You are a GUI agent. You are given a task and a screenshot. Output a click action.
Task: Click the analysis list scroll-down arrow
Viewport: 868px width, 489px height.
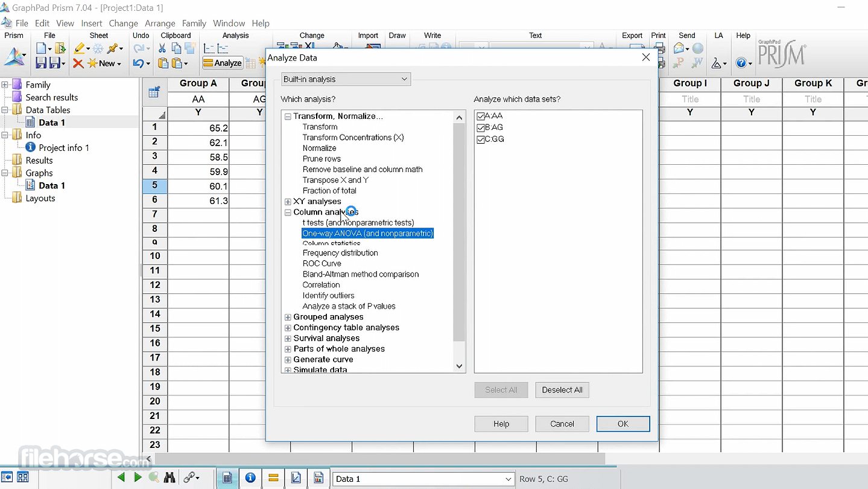coord(459,366)
